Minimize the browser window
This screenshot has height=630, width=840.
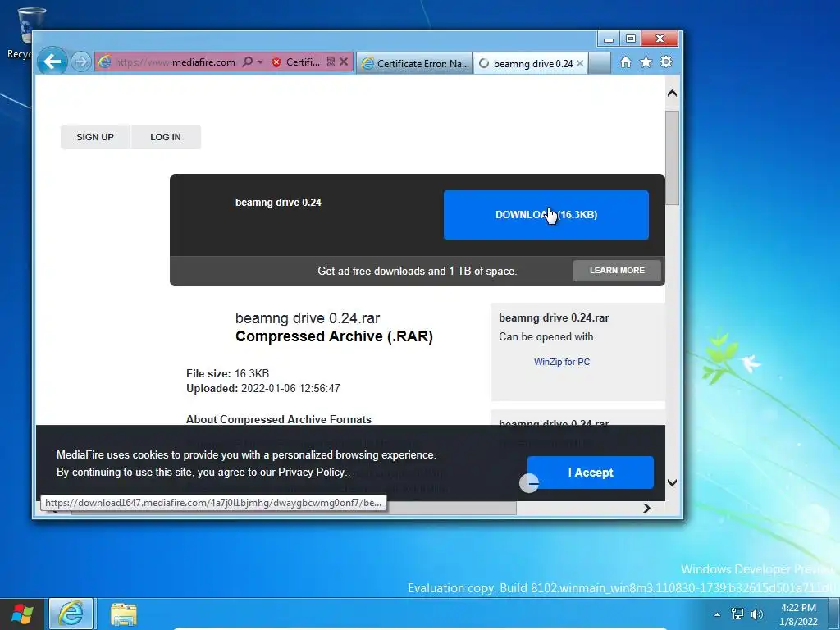point(609,39)
